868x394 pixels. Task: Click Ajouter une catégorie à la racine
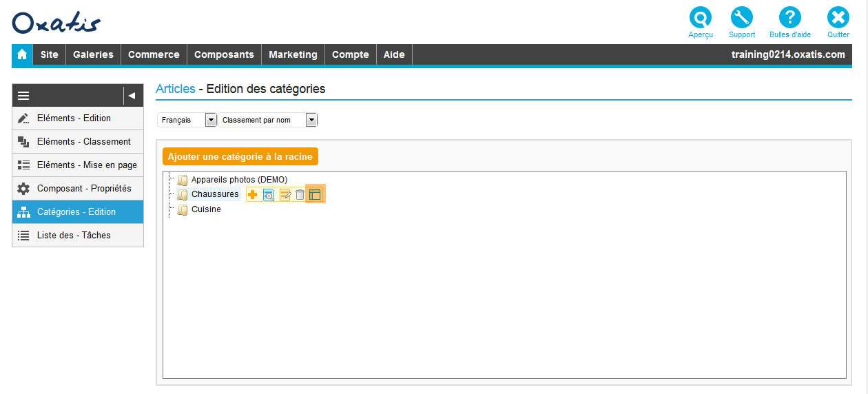[240, 156]
